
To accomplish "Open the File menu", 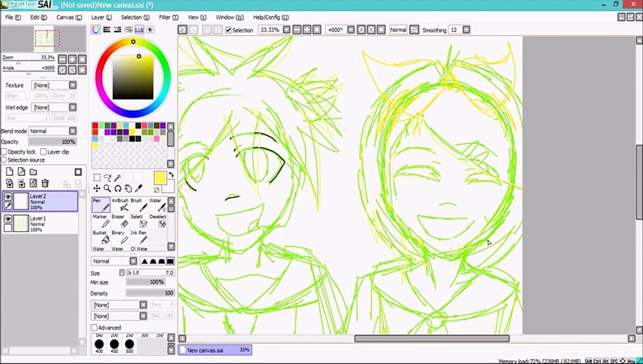I will [x=13, y=17].
